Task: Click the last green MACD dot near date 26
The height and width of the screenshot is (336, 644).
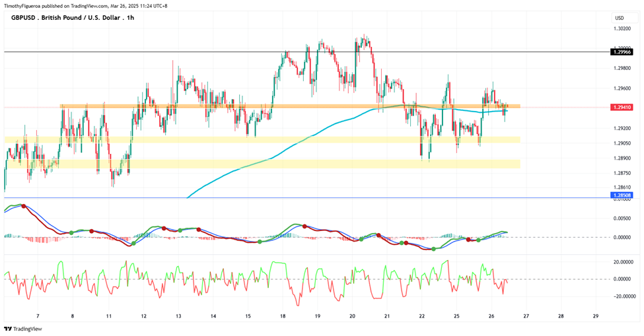Action: coord(478,240)
